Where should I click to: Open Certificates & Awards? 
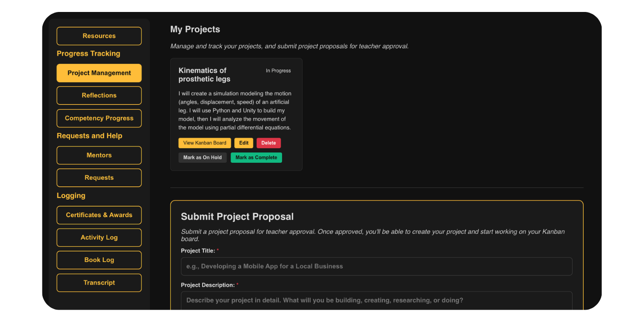(x=98, y=215)
